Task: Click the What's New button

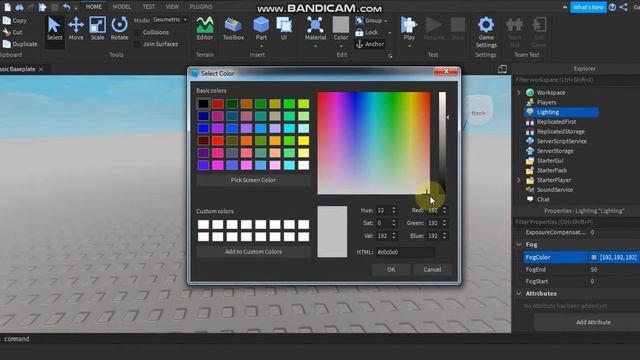Action: point(588,7)
